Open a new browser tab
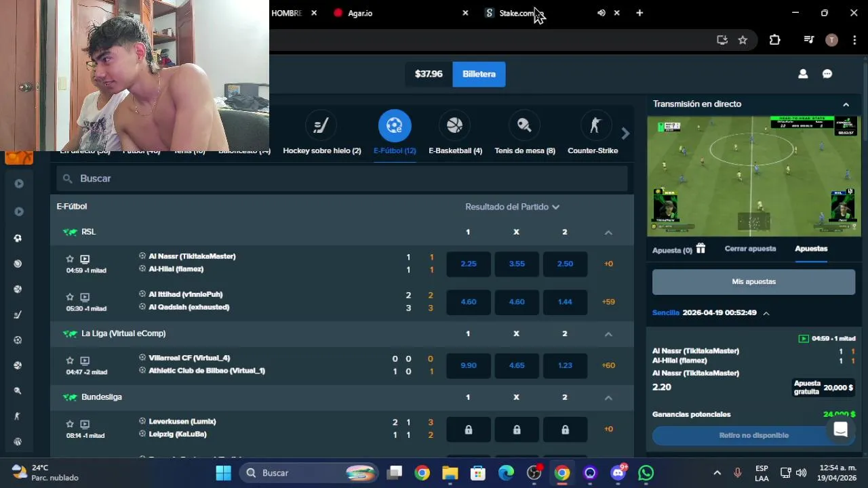868x488 pixels. [x=639, y=13]
